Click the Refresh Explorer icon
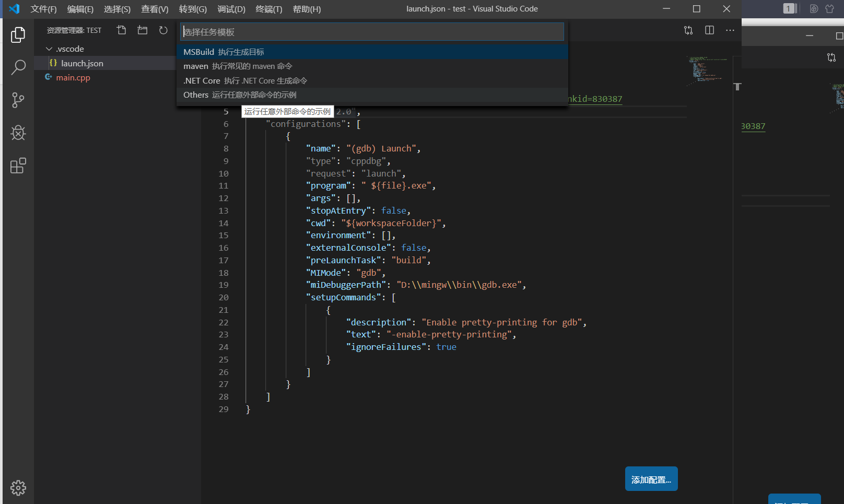 (x=163, y=30)
